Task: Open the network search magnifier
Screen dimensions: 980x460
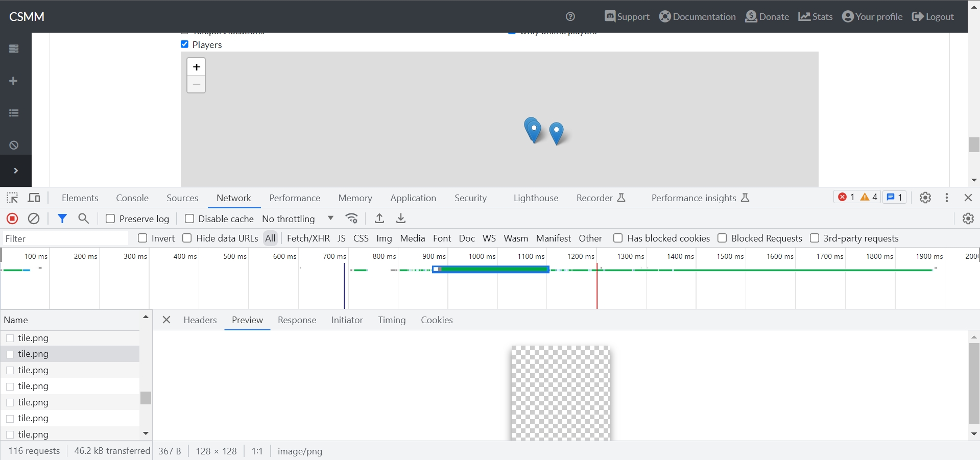Action: (x=84, y=219)
